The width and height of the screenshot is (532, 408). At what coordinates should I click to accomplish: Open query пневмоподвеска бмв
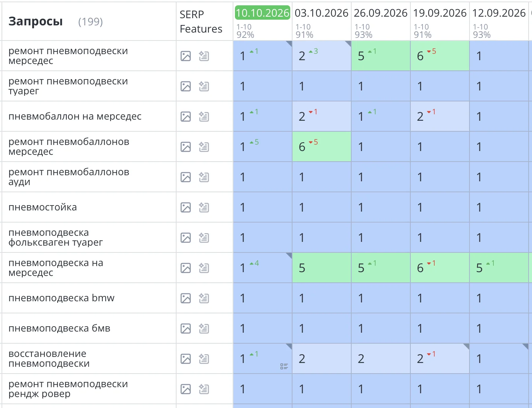tap(59, 328)
